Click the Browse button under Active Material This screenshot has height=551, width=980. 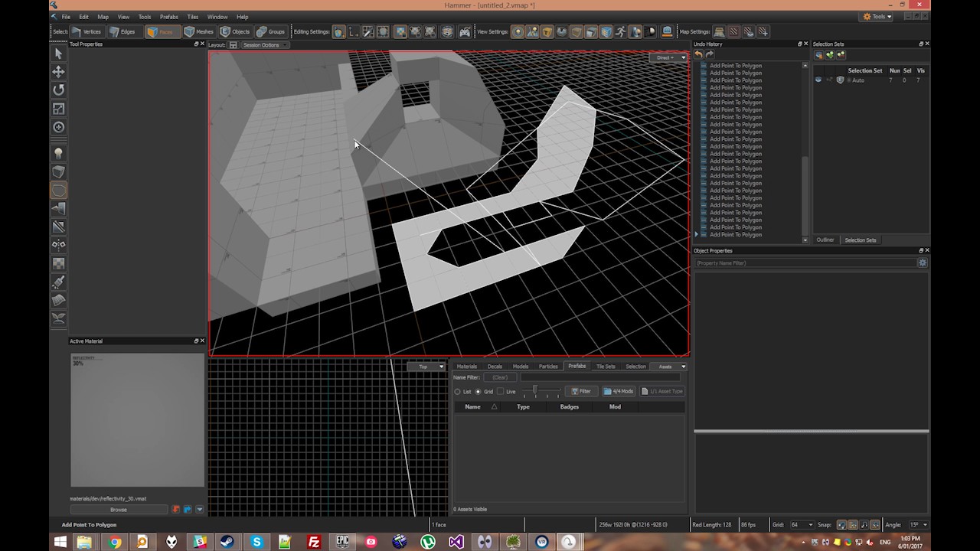(119, 510)
